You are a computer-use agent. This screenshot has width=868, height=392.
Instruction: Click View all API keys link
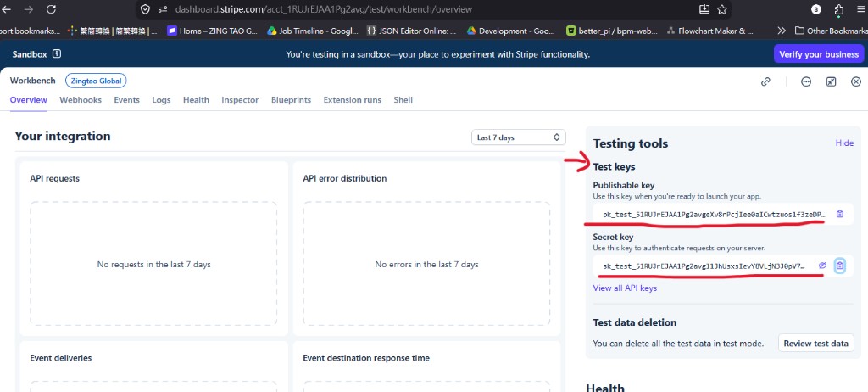pos(625,288)
